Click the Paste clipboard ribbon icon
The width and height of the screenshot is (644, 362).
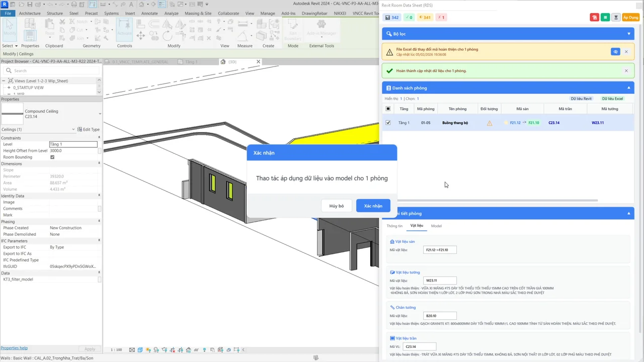[50, 28]
